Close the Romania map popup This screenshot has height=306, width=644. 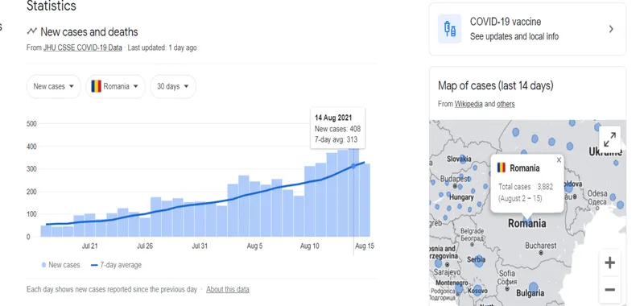(559, 160)
